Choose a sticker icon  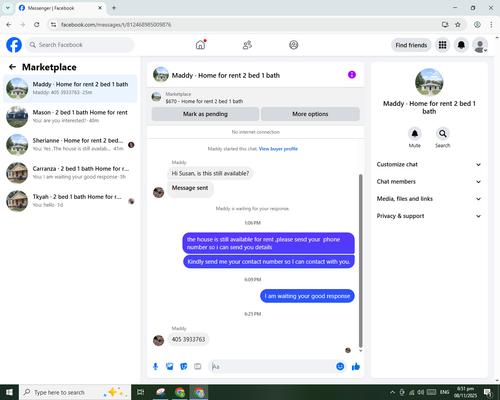184,367
